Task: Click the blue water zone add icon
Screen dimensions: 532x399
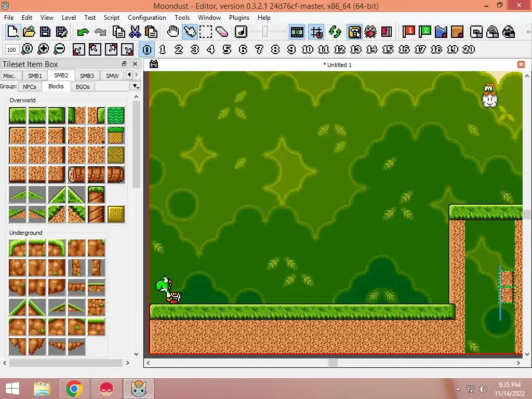Action: coord(441,32)
